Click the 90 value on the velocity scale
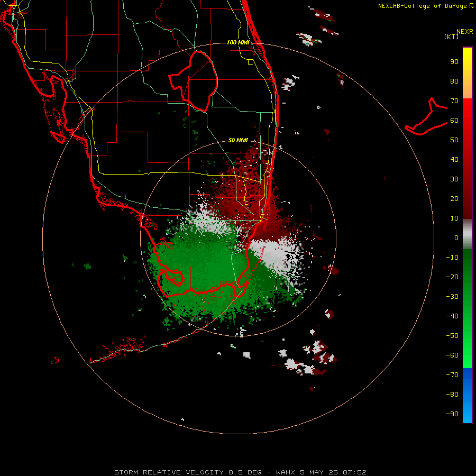Image resolution: width=476 pixels, height=476 pixels. coord(454,62)
